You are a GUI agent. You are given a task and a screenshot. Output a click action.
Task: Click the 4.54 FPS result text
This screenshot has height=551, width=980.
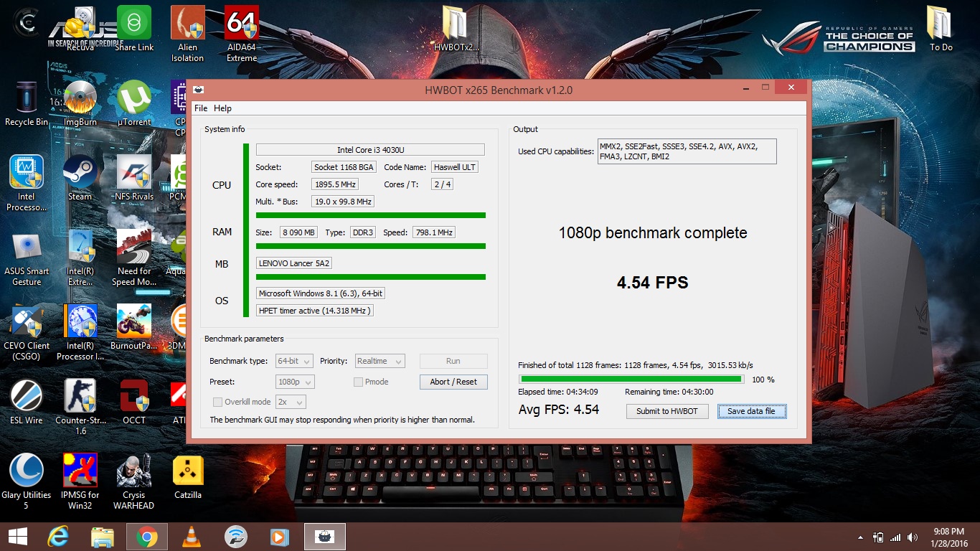point(653,283)
